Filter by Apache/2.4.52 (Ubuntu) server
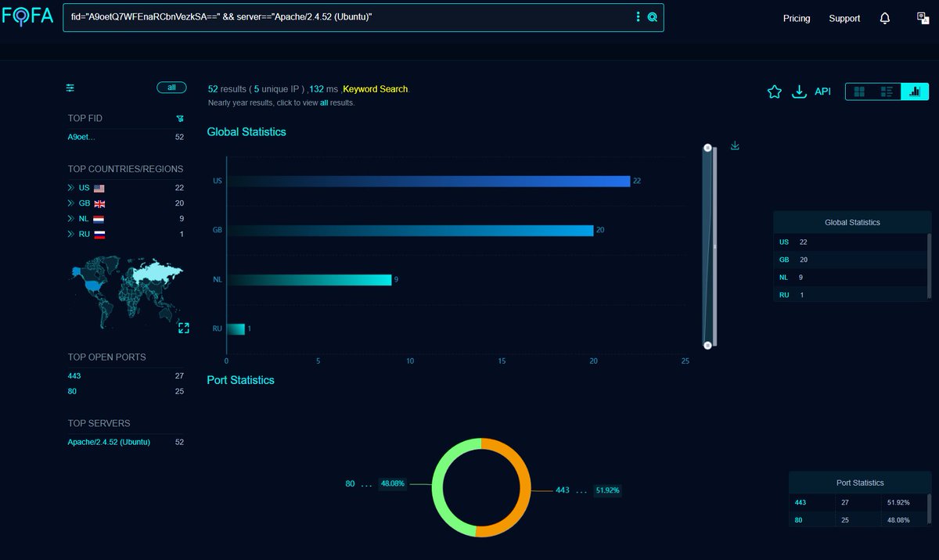Viewport: 939px width, 560px height. [x=109, y=442]
